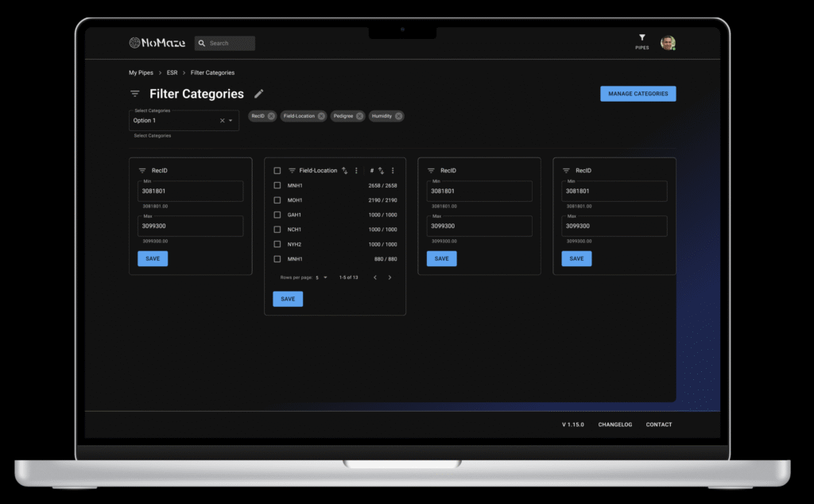The height and width of the screenshot is (504, 814).
Task: Remove the Pedigree chip
Action: coord(359,116)
